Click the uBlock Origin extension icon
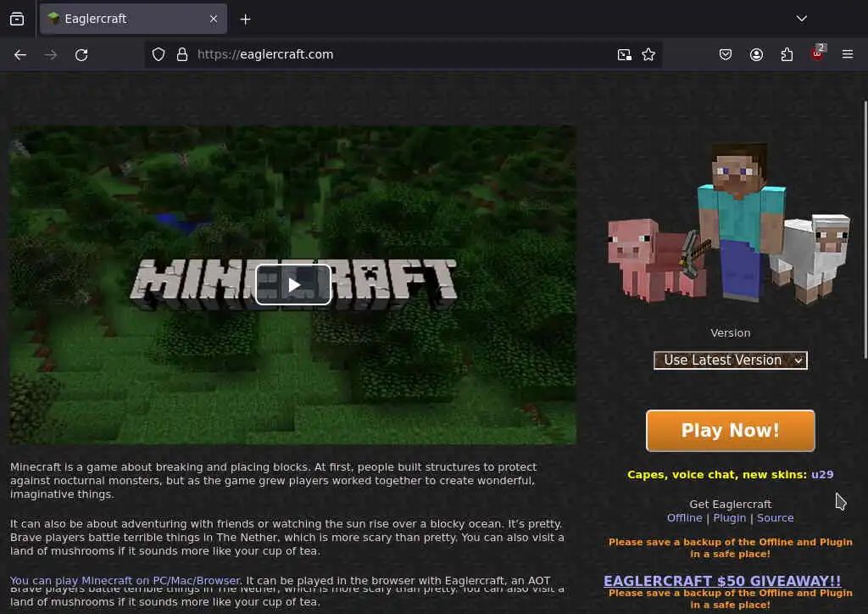This screenshot has width=868, height=614. point(817,53)
